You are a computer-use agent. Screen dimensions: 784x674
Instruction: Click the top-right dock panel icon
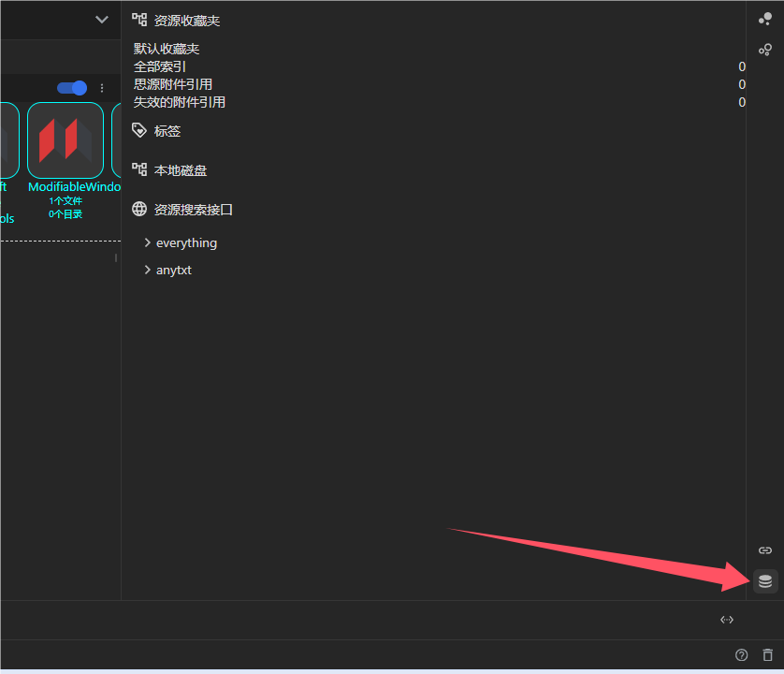pyautogui.click(x=765, y=19)
